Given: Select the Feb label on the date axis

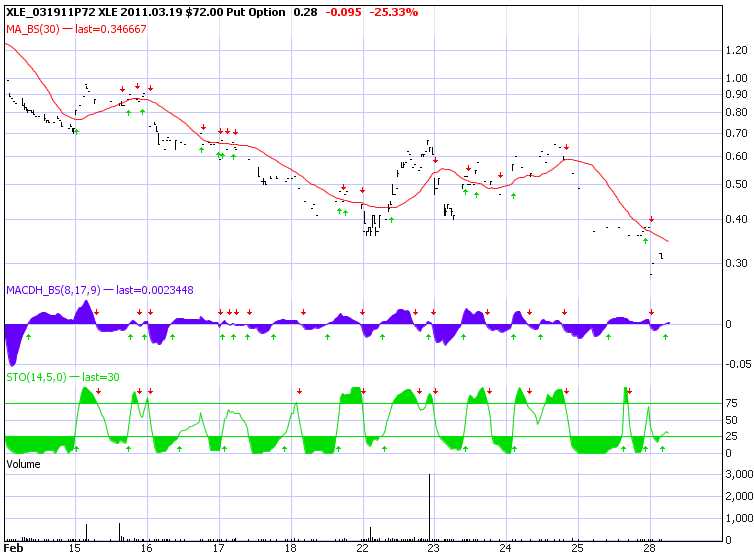Looking at the screenshot, I should tap(14, 548).
